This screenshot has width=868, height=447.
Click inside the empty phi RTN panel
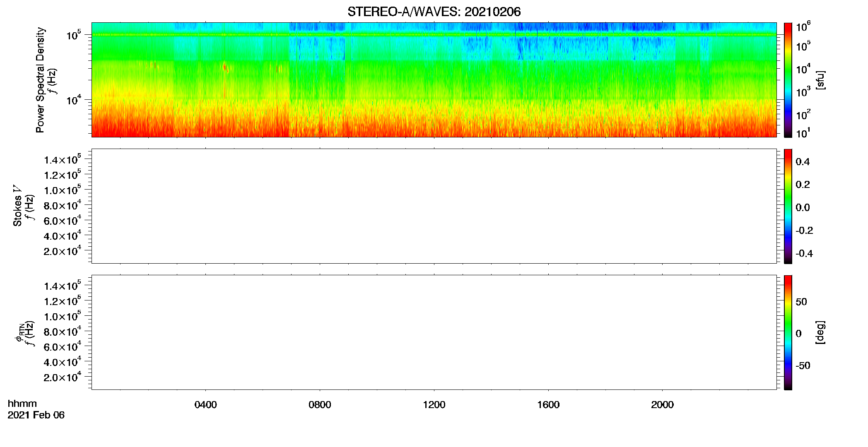tap(434, 332)
